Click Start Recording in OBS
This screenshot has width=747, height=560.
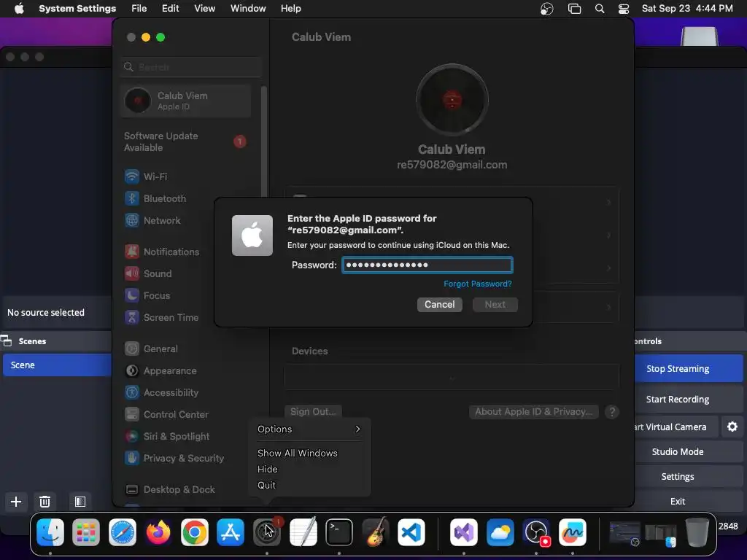pos(689,399)
